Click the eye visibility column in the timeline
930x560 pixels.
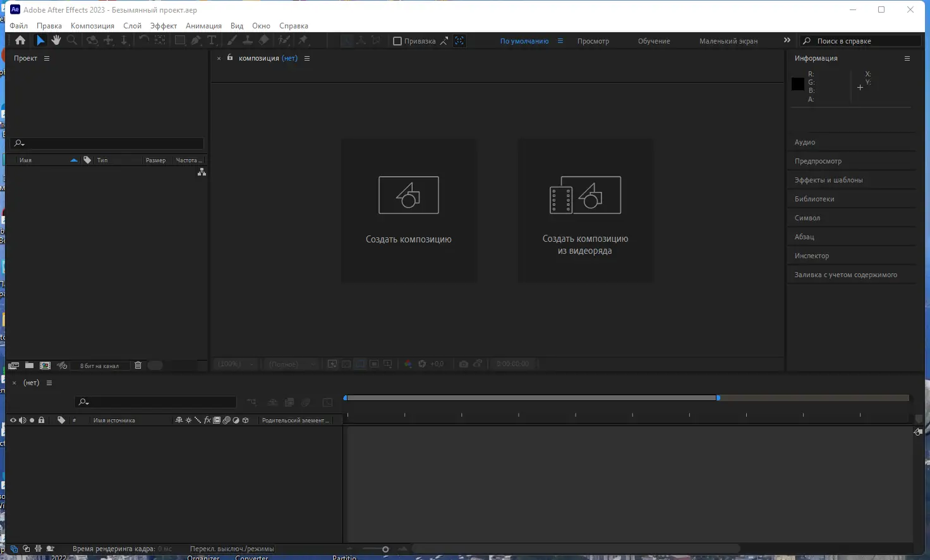13,420
